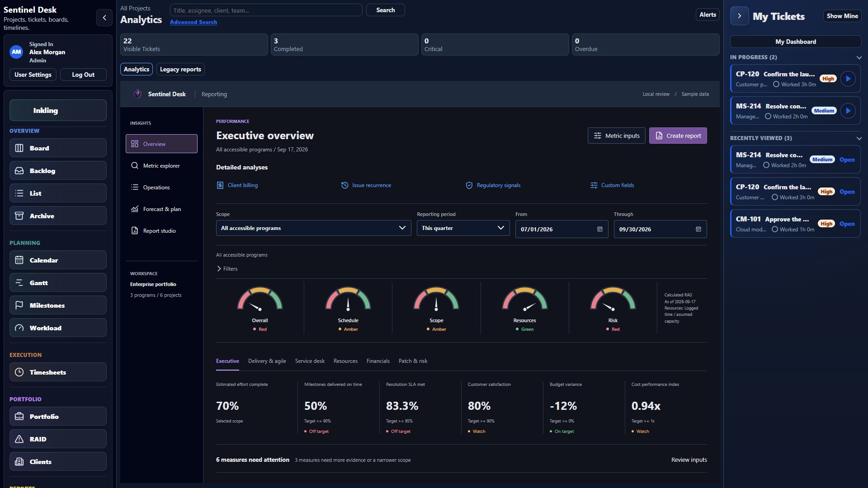This screenshot has height=488, width=868.
Task: Start timer on MS-214 in-progress ticket
Action: 848,111
